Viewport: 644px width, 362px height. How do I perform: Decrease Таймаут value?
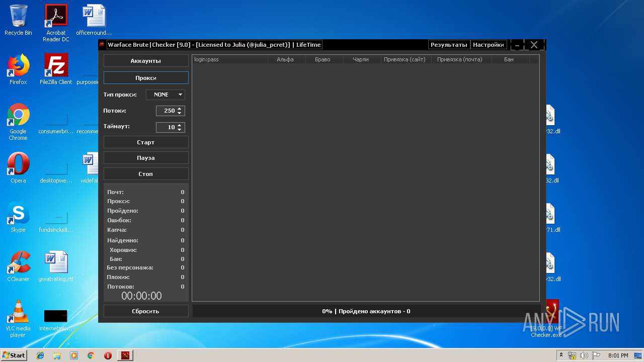(x=180, y=130)
